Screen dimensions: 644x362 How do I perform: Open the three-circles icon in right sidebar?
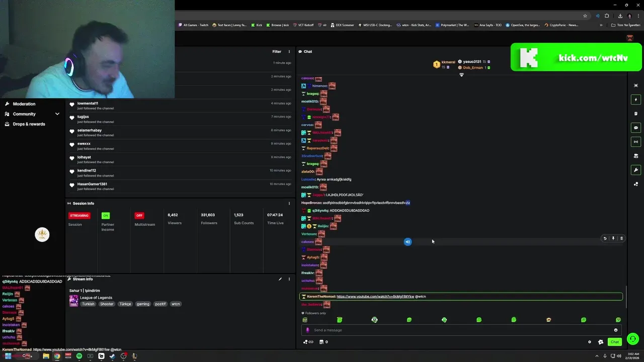[636, 184]
